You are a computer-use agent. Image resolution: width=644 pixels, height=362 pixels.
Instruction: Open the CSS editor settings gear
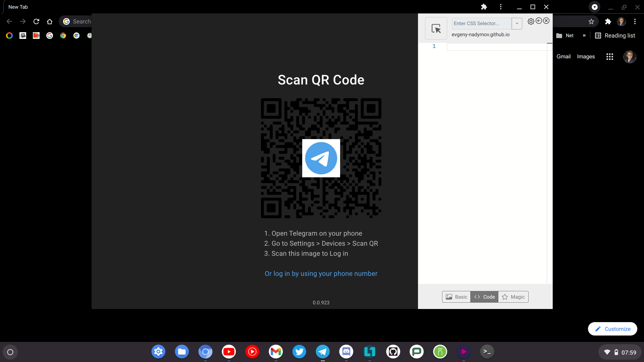coord(531,21)
